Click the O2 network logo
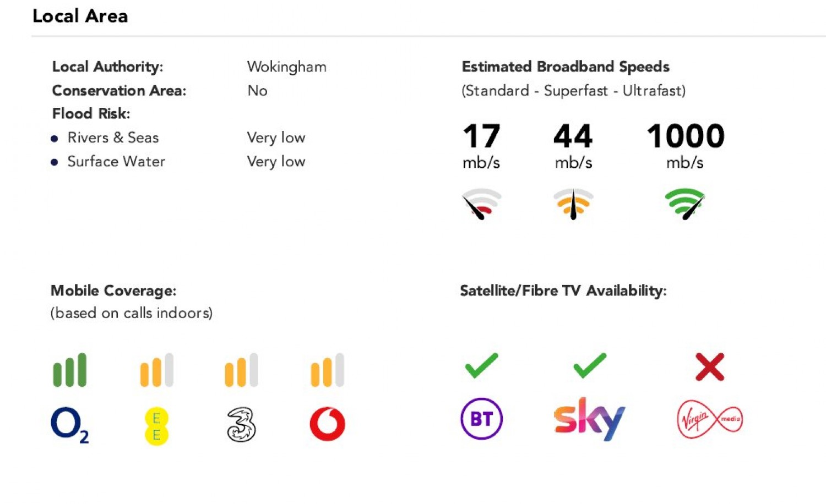Image resolution: width=826 pixels, height=504 pixels. tap(69, 425)
